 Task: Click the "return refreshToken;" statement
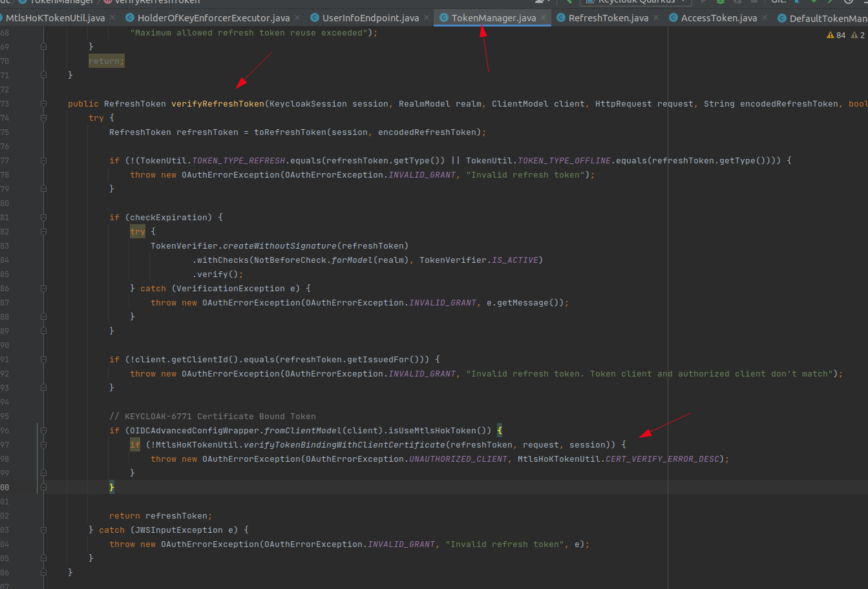point(161,515)
